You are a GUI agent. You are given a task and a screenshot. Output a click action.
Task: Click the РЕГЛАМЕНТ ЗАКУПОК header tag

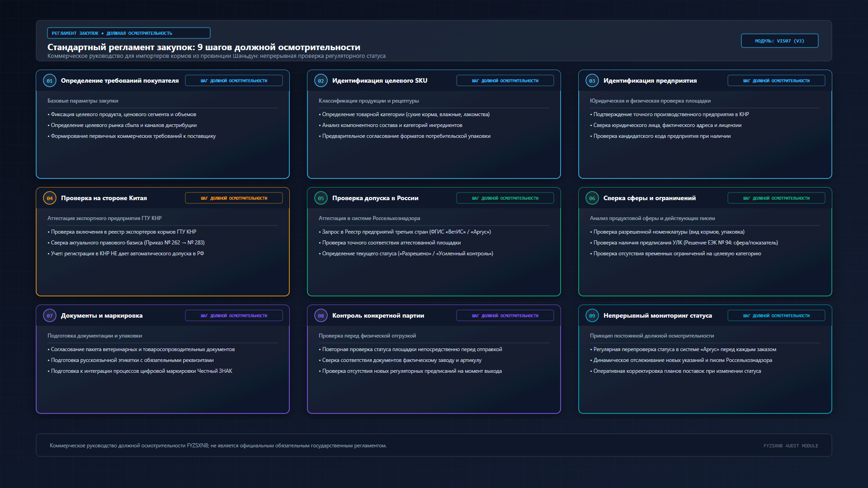click(129, 33)
